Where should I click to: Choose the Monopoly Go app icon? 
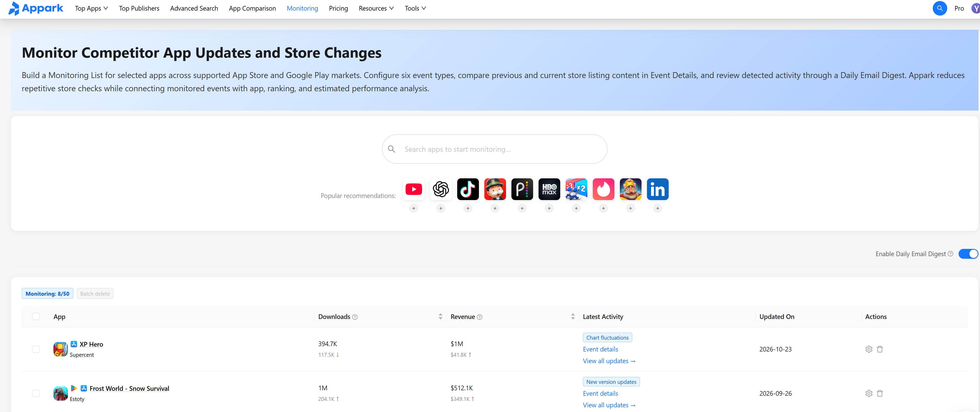click(x=495, y=189)
